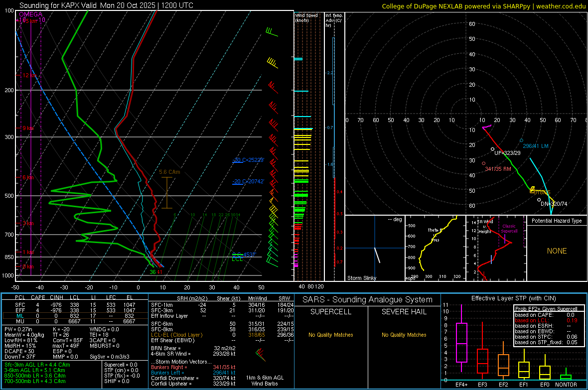Click the -30 C=25229' height label
Image resolution: width=588 pixels, height=390 pixels.
coord(248,160)
